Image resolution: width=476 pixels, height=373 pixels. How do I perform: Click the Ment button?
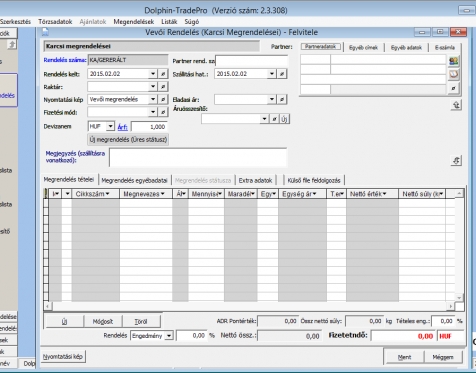pos(404,357)
